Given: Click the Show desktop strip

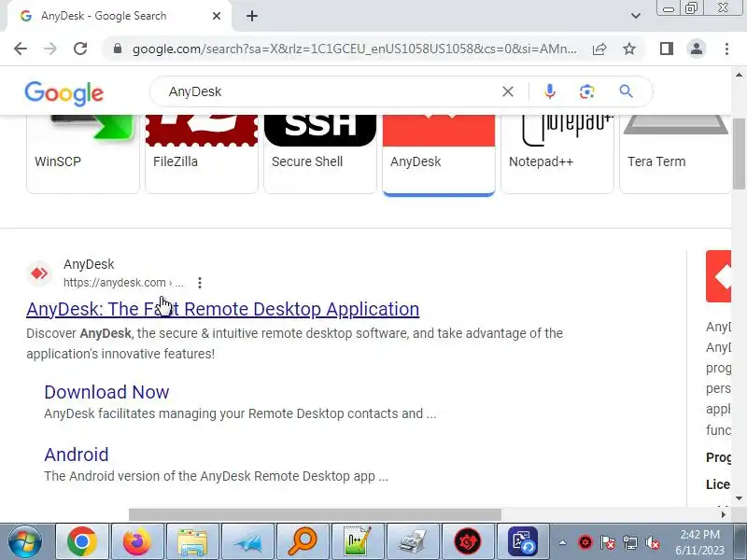Looking at the screenshot, I should click(x=740, y=542).
